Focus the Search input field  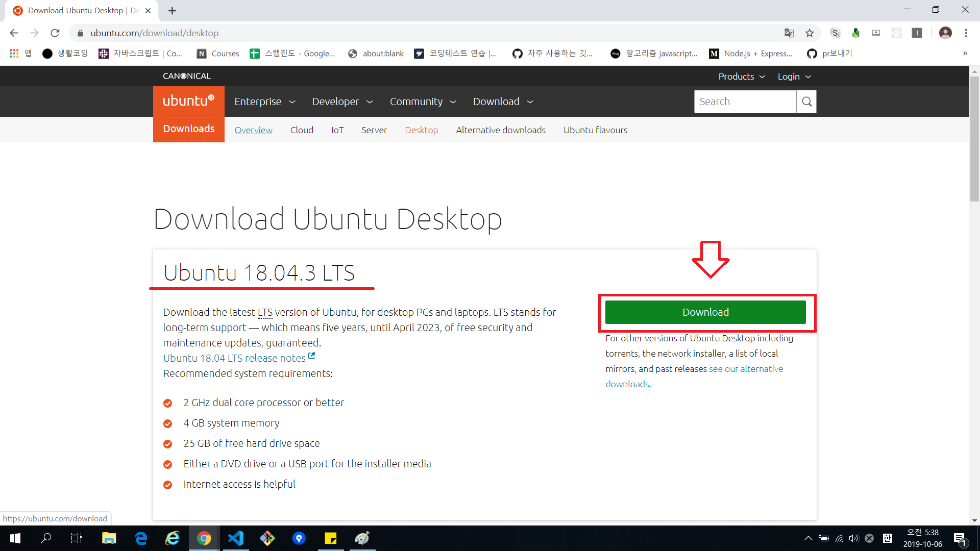[745, 102]
